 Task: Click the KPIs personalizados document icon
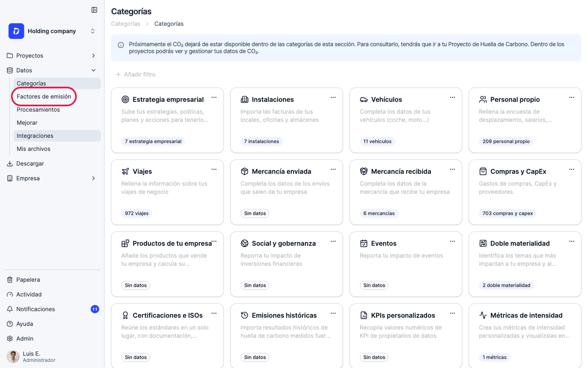point(364,315)
